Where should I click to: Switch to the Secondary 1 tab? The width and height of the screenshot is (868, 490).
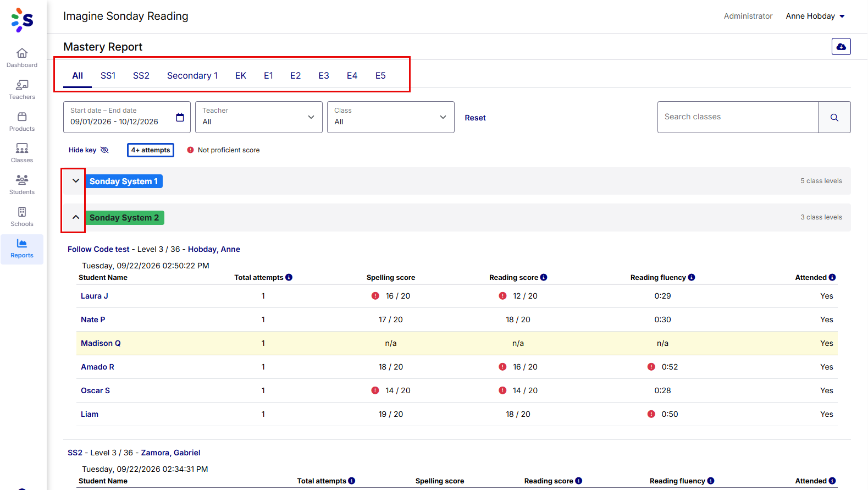pos(192,75)
